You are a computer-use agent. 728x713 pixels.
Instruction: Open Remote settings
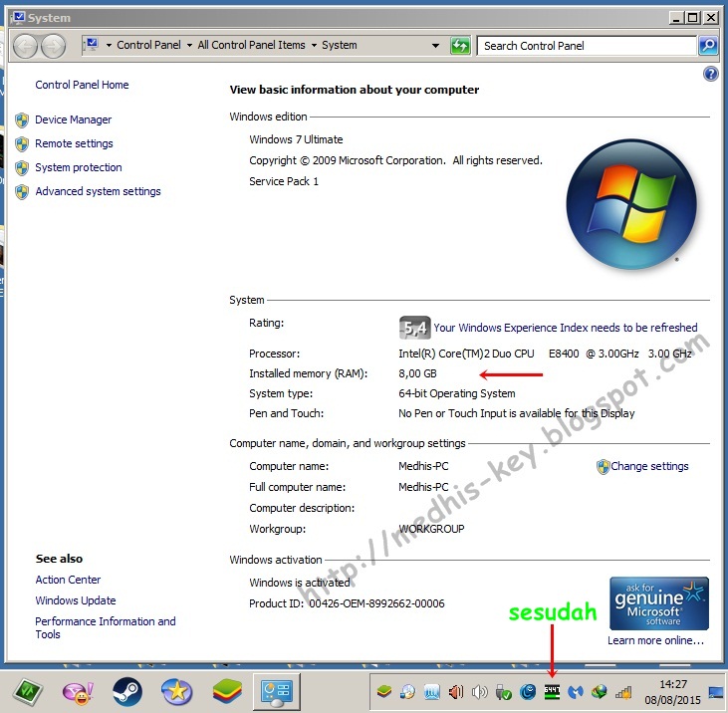74,143
